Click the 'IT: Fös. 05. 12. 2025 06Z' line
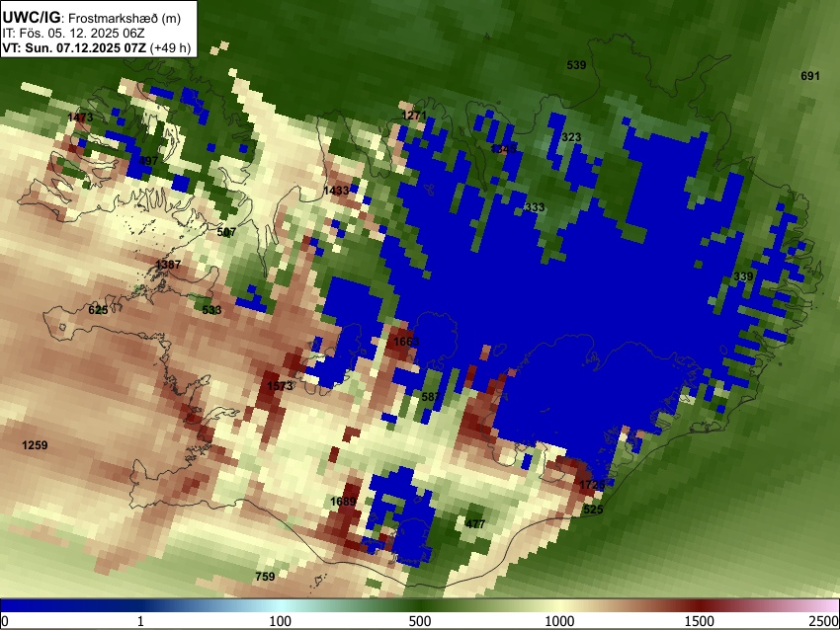Screen dimensions: 840x630 [x=73, y=34]
